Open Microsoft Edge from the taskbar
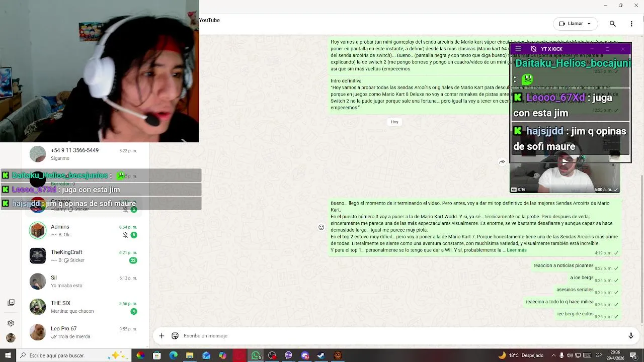The width and height of the screenshot is (644, 362). [x=173, y=355]
